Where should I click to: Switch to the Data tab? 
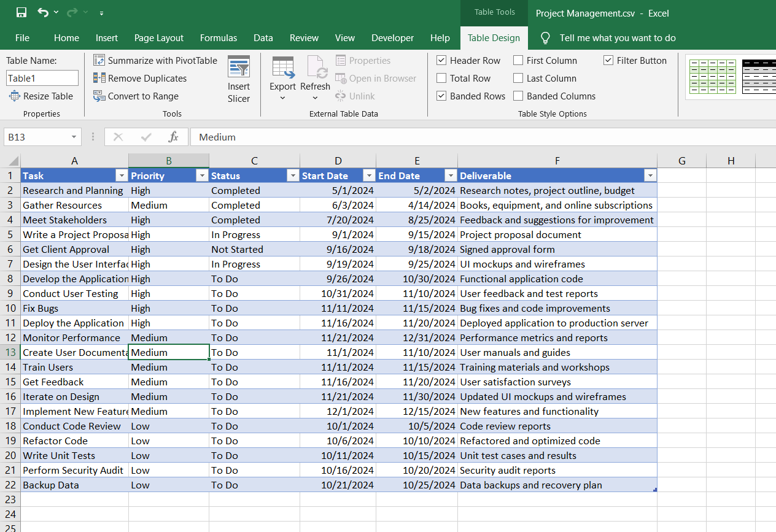[263, 37]
